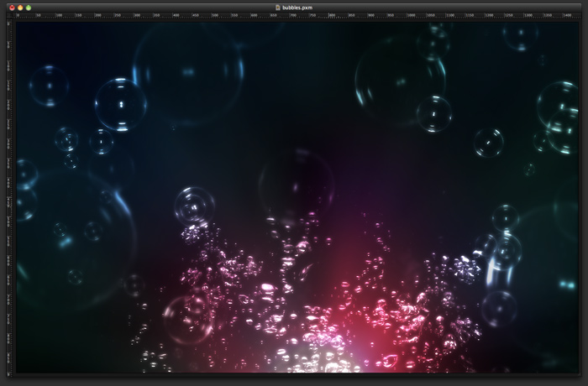Click the small bubble in the top-left corner area

click(48, 86)
